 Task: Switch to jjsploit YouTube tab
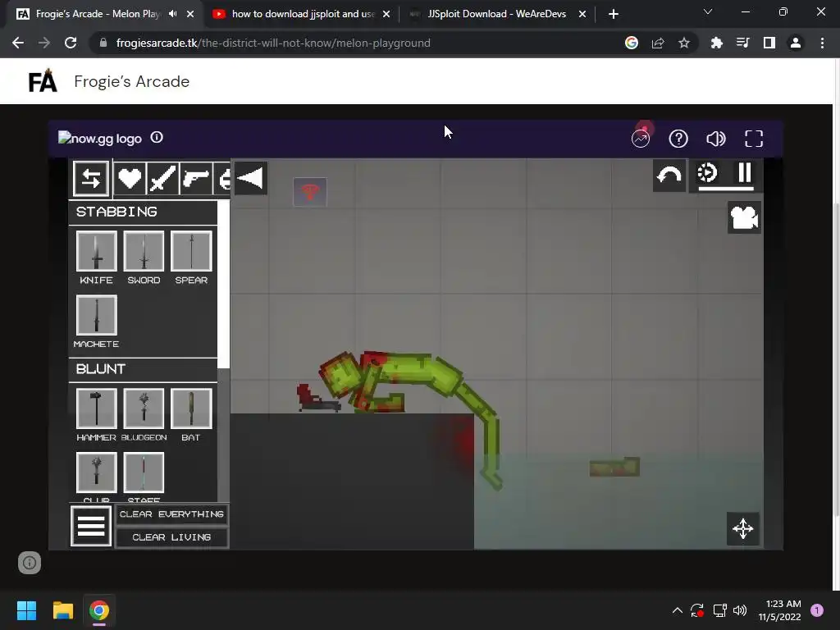[x=302, y=14]
